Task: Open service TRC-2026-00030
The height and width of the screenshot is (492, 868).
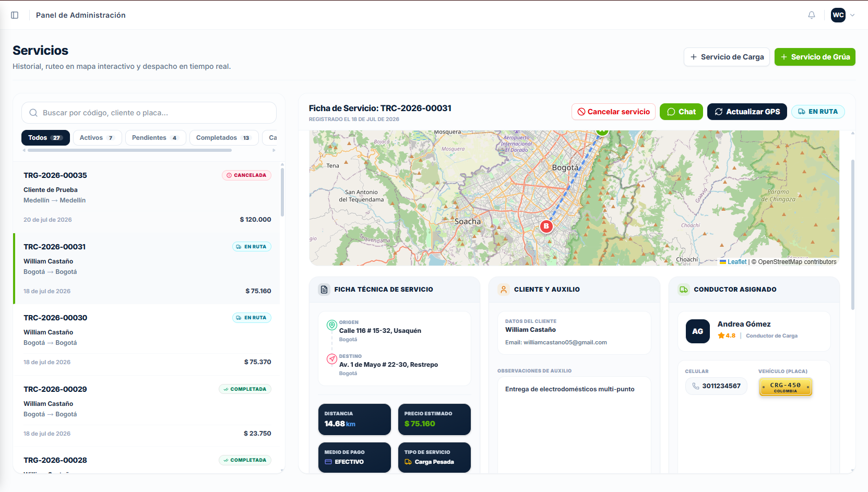Action: (147, 340)
